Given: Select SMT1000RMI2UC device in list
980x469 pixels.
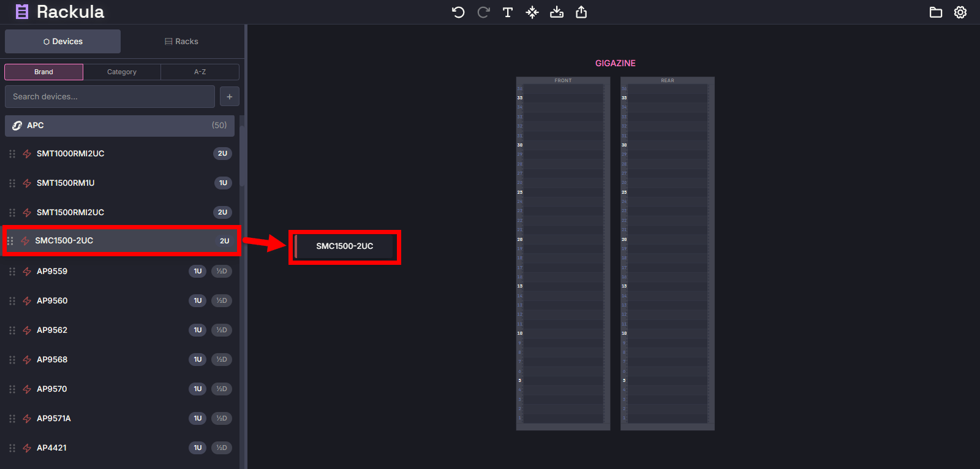Looking at the screenshot, I should point(70,154).
